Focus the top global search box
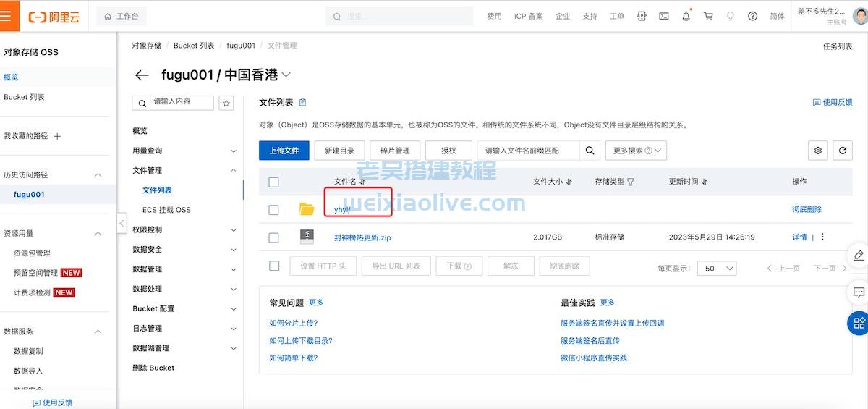 click(400, 16)
